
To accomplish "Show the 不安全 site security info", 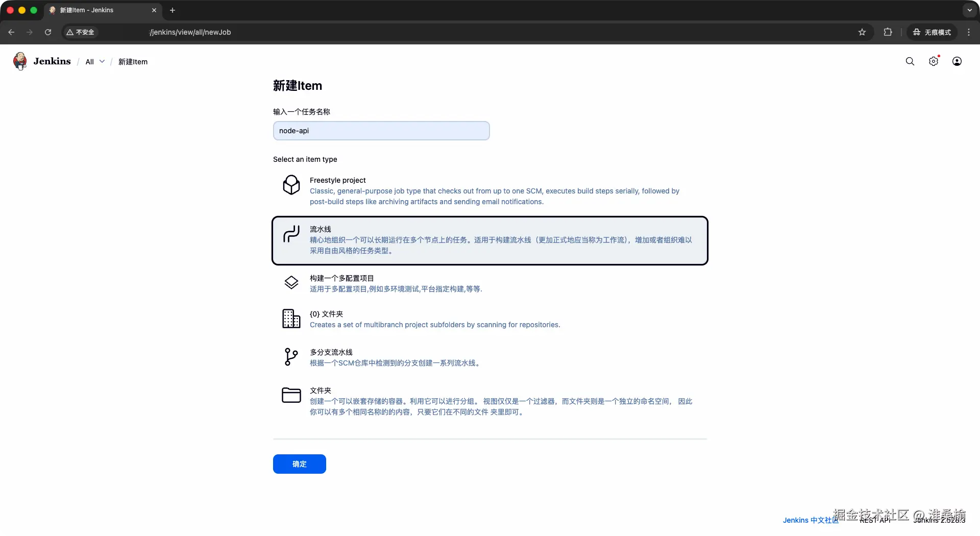I will coord(81,32).
